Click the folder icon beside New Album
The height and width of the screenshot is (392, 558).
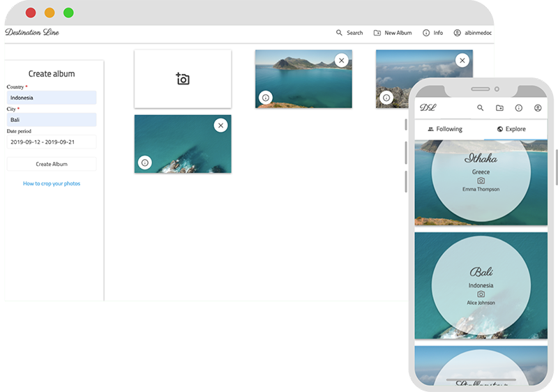click(377, 33)
